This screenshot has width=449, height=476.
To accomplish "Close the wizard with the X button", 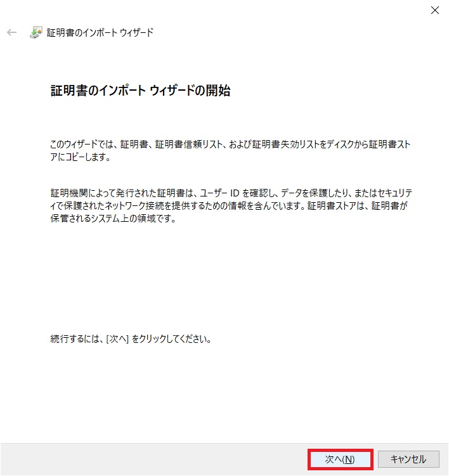I will coord(434,10).
